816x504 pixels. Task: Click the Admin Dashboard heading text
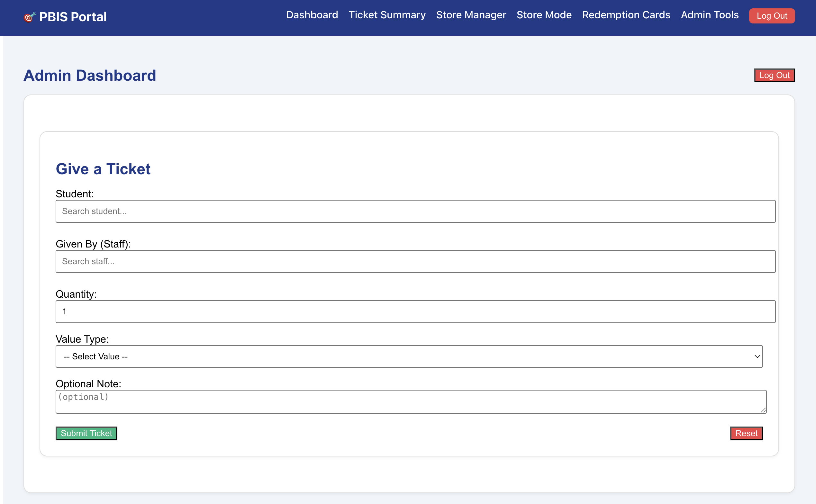pos(90,75)
